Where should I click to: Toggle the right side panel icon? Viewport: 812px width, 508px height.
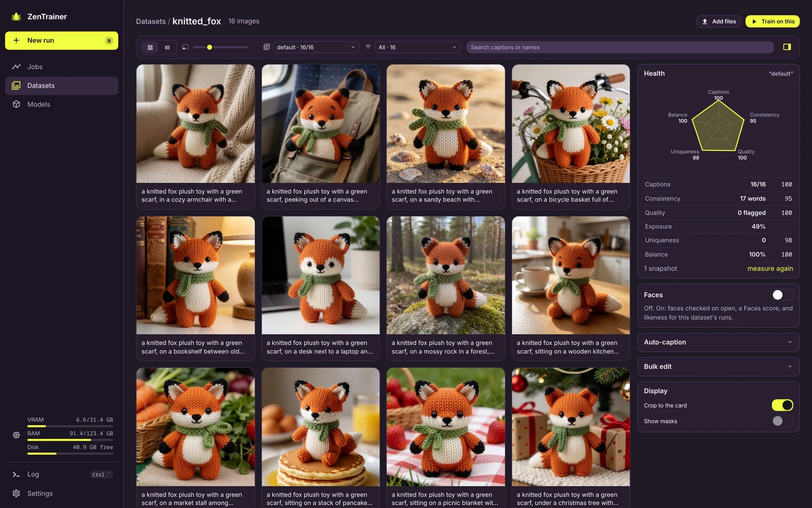[787, 47]
